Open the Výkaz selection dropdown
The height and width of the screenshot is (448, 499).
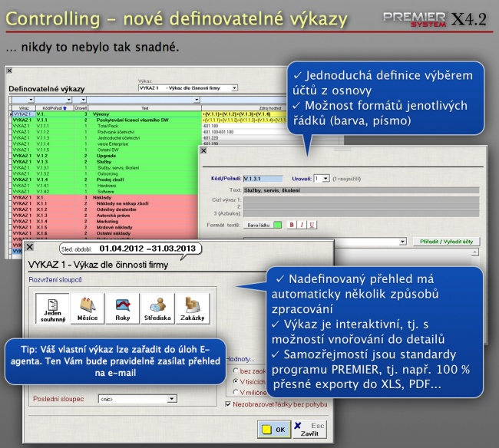coord(235,87)
